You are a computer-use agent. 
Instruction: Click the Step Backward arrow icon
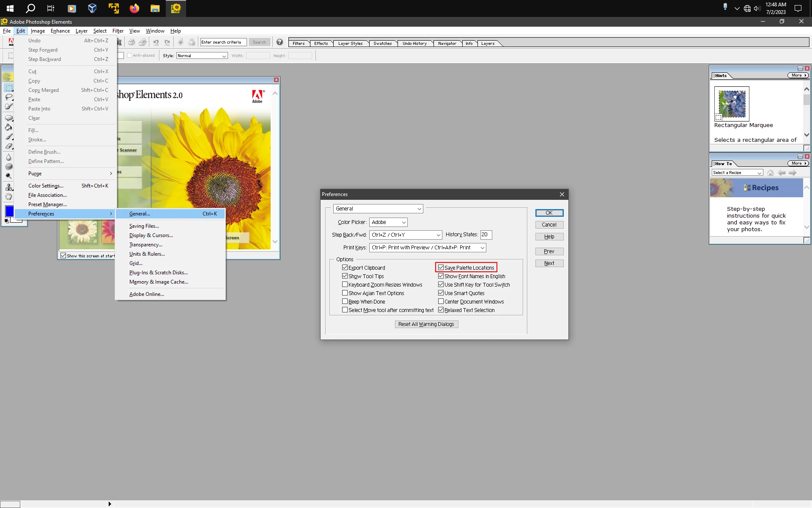click(156, 42)
